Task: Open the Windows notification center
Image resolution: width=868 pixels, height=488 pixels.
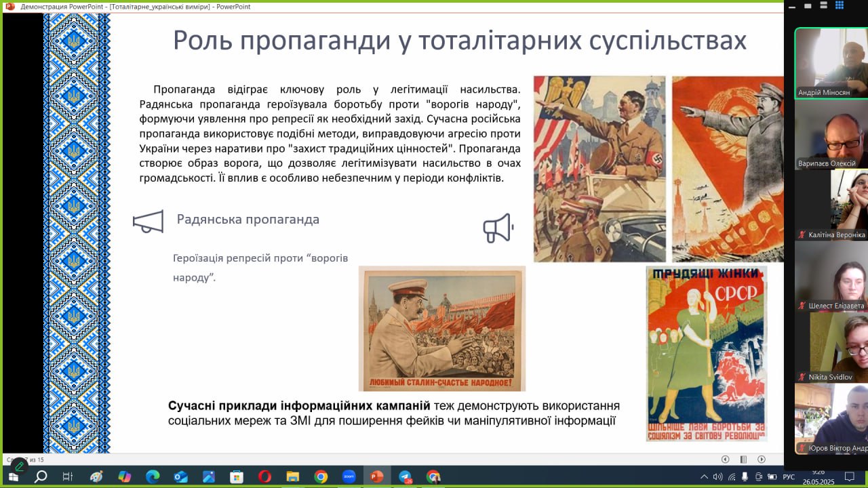Action: (x=849, y=476)
